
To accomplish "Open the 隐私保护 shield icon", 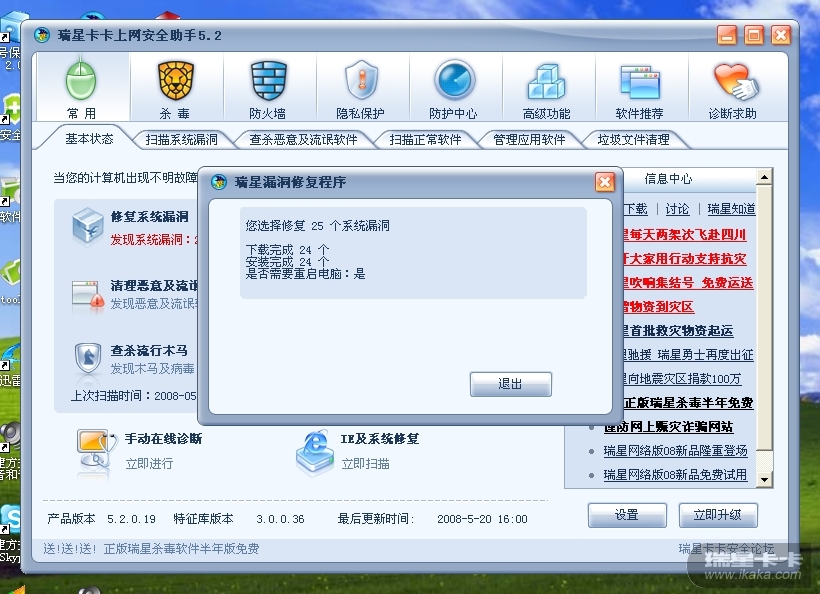I will pyautogui.click(x=361, y=80).
